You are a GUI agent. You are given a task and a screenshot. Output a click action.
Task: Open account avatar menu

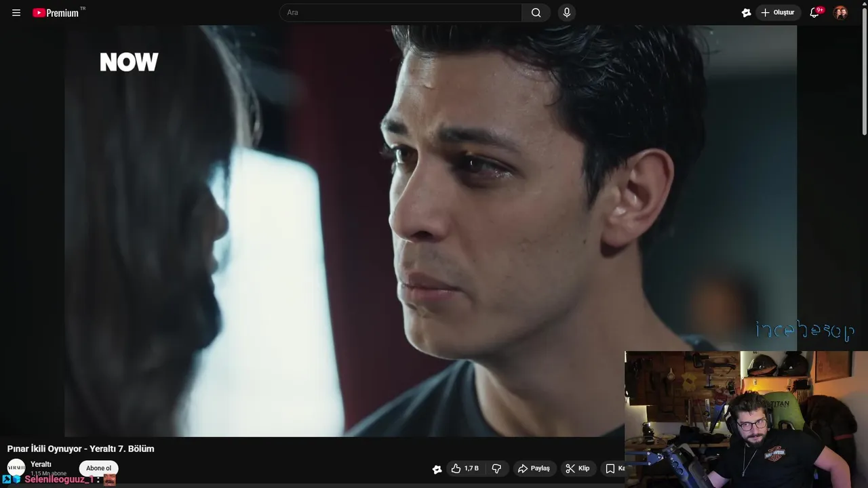[840, 12]
